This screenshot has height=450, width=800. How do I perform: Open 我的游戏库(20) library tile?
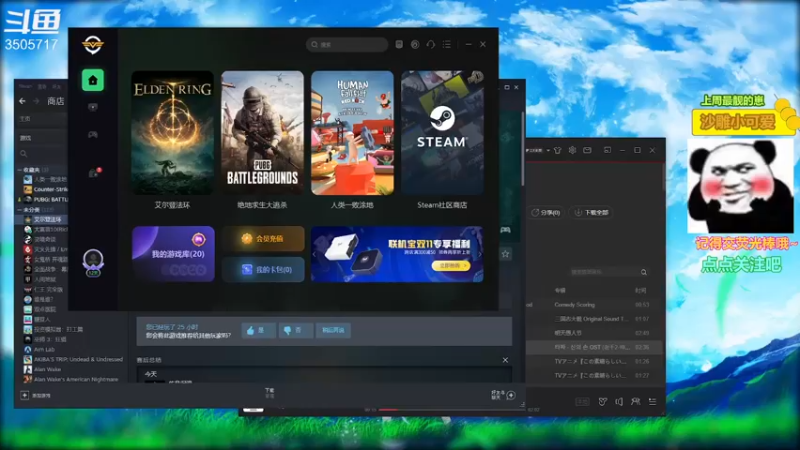point(173,254)
